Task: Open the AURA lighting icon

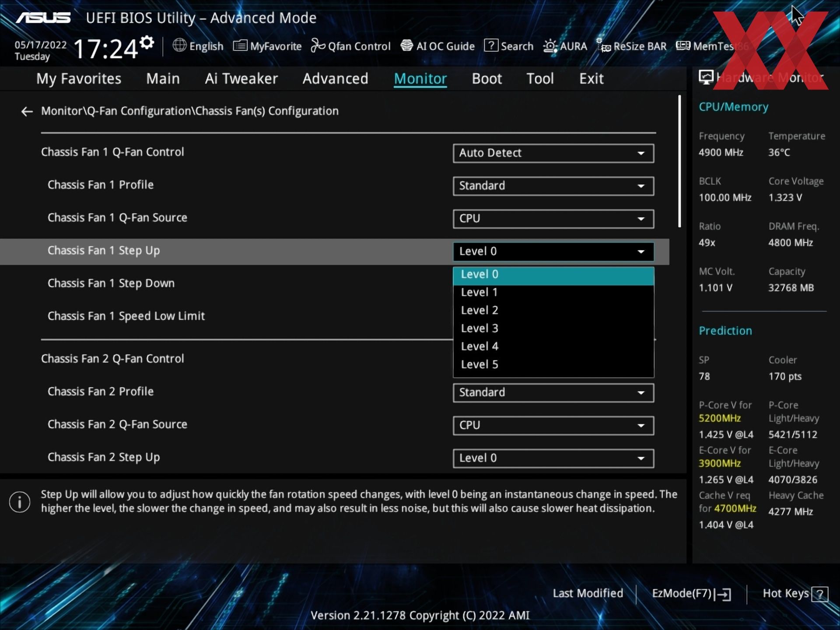Action: 550,46
